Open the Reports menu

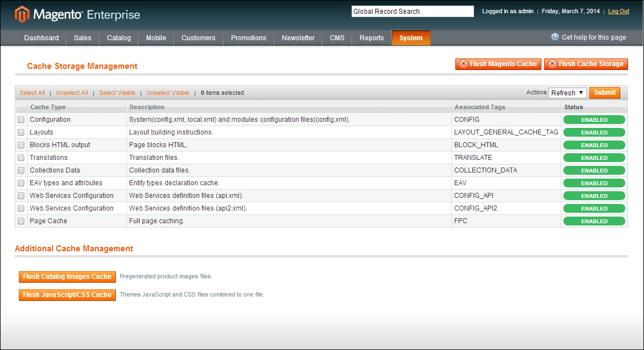tap(371, 38)
